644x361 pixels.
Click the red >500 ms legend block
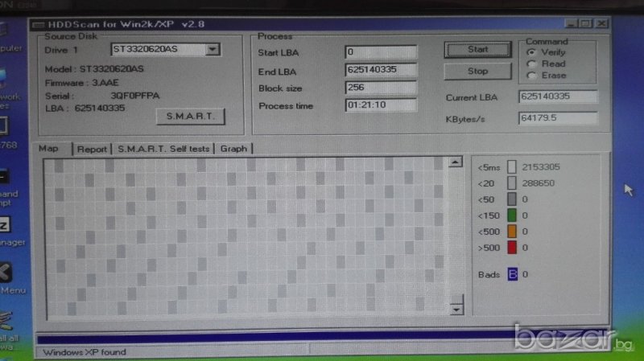(512, 247)
